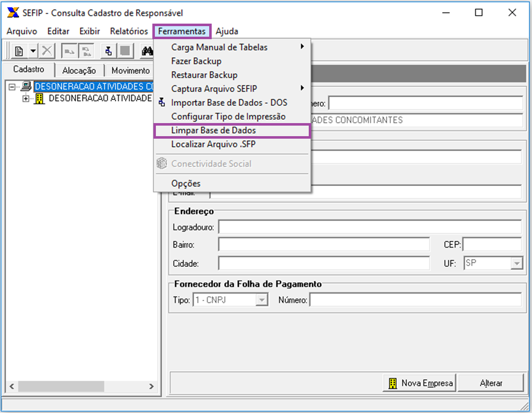
Task: Click the Importar Base de Dados icon in menu
Action: (x=162, y=102)
